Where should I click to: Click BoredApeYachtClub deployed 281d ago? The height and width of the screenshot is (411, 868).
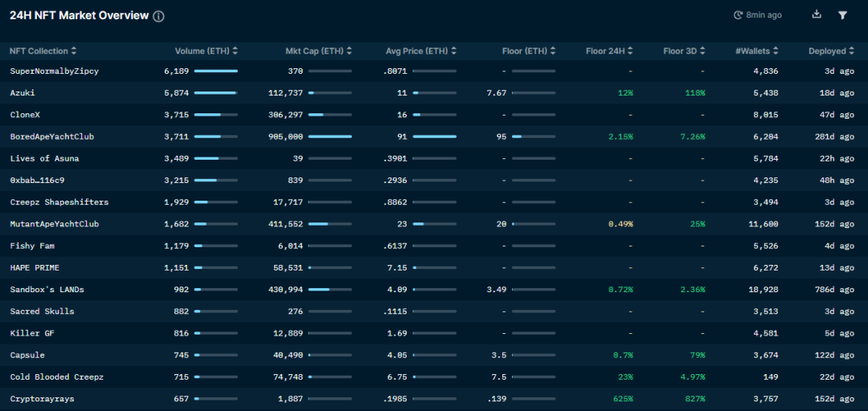tap(834, 136)
